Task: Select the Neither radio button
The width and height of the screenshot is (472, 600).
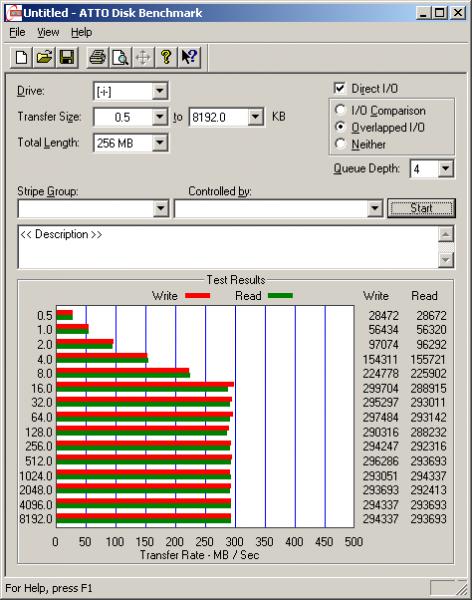Action: (340, 144)
